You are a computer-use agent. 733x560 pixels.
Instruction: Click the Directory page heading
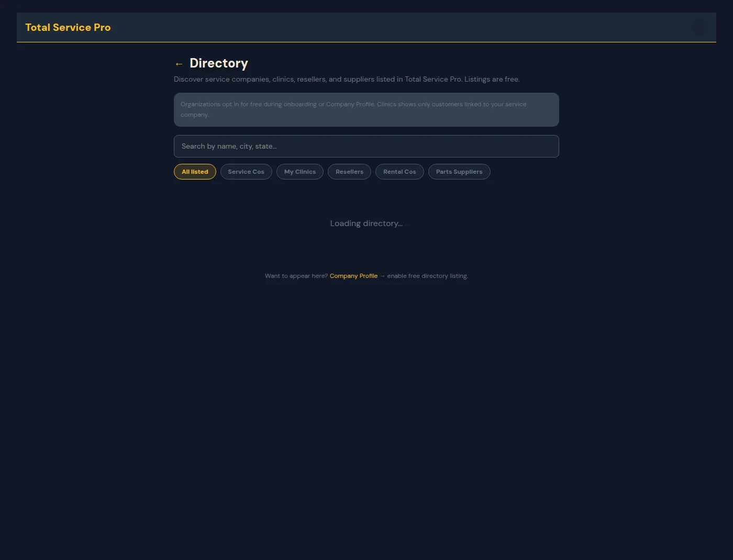pyautogui.click(x=219, y=63)
